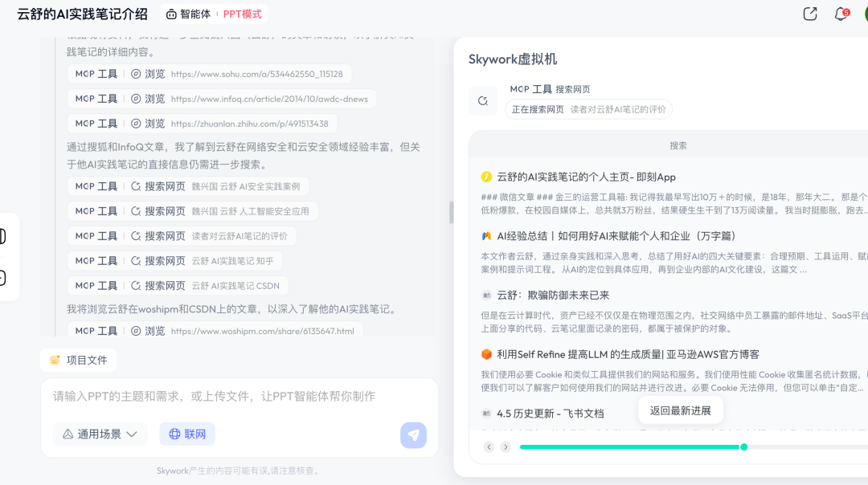Click the progress slider handle
The image size is (868, 485).
(744, 446)
